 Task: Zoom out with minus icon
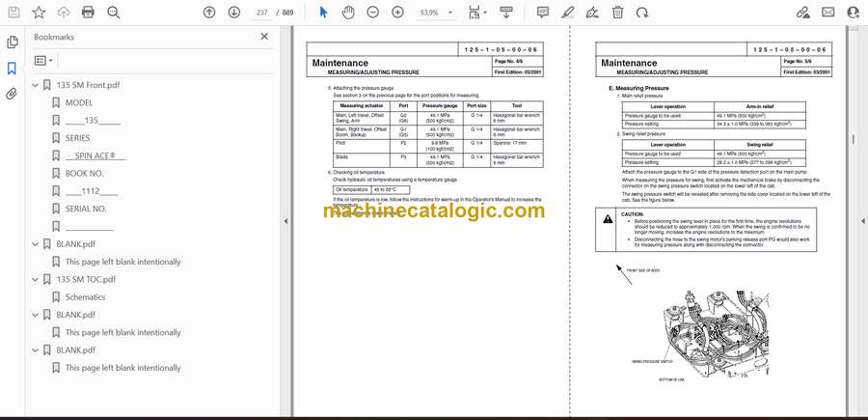(x=373, y=13)
